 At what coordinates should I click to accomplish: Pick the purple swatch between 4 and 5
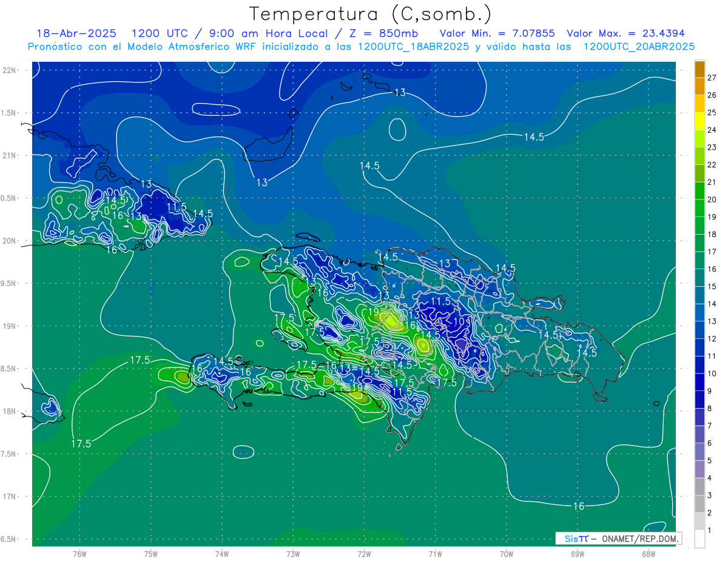699,470
